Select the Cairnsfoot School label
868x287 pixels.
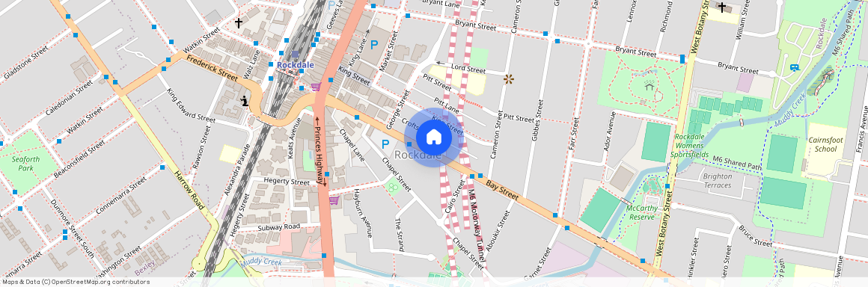pos(825,144)
